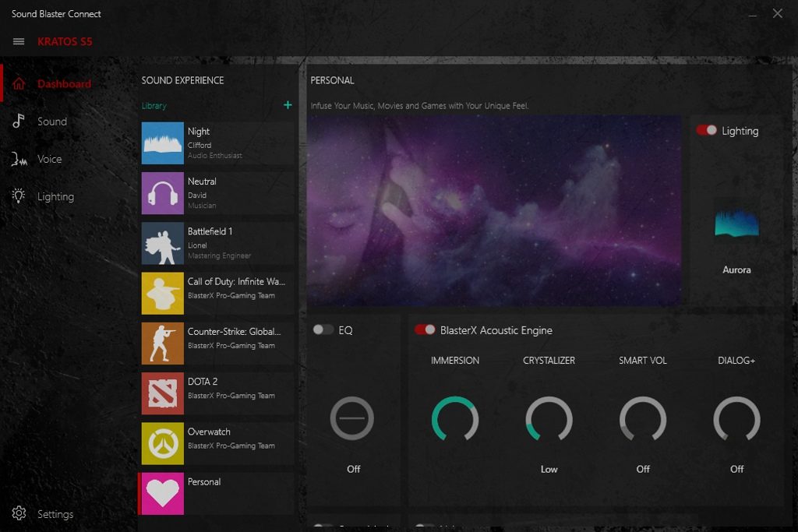Enable the EQ toggle switch
The image size is (798, 532).
(323, 330)
